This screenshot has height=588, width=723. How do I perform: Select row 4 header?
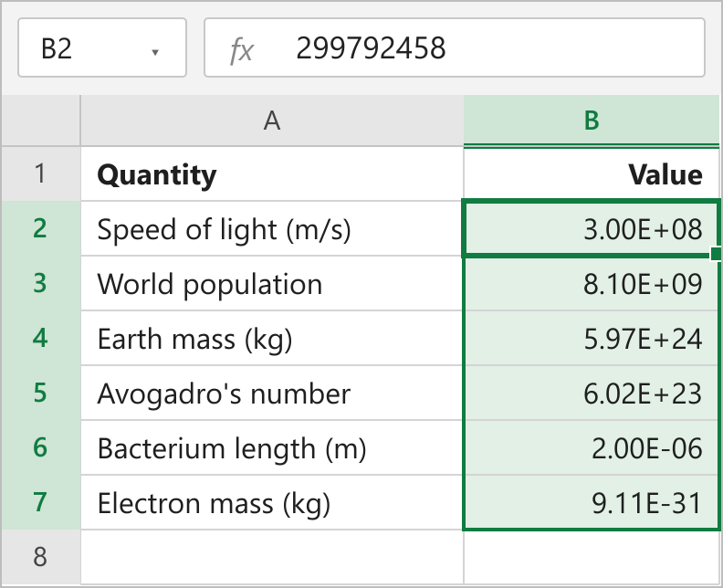tap(40, 338)
